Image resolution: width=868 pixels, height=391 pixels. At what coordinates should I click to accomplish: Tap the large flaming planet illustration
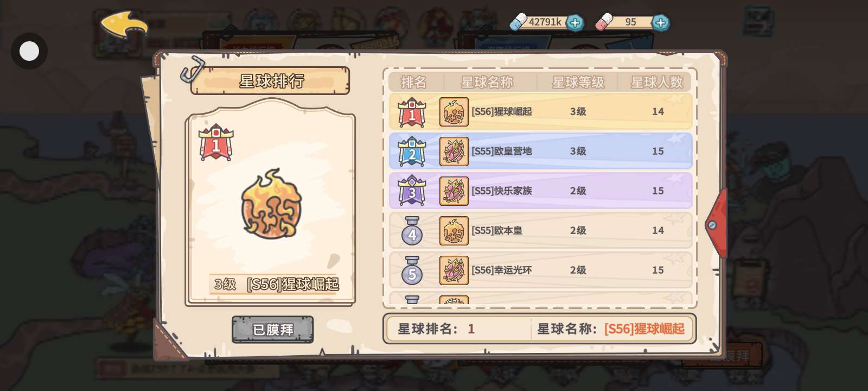coord(271,204)
